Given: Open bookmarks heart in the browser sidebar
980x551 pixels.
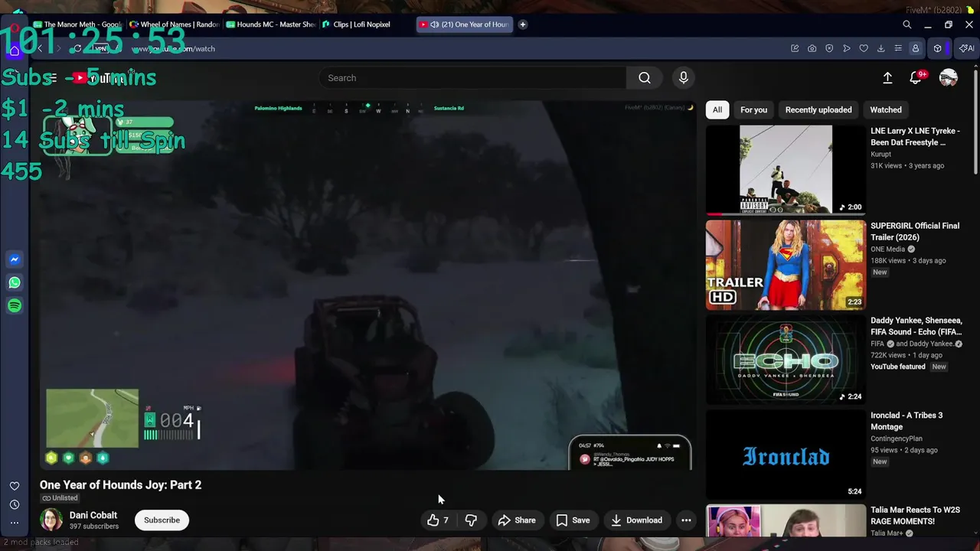Looking at the screenshot, I should coord(14,486).
